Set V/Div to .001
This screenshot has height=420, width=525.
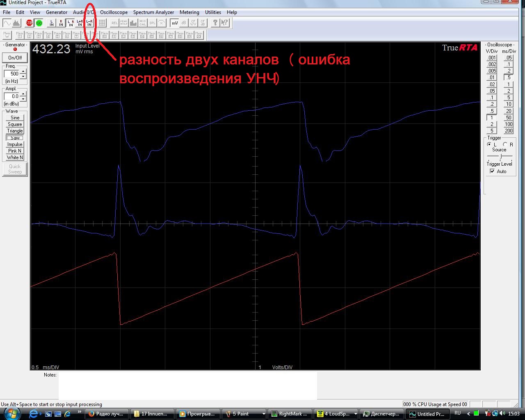pos(491,58)
